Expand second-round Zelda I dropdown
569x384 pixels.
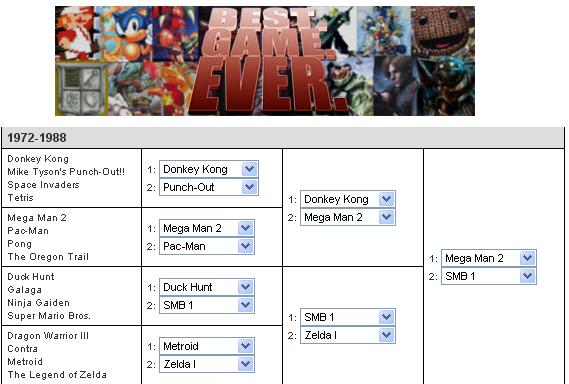tap(348, 335)
